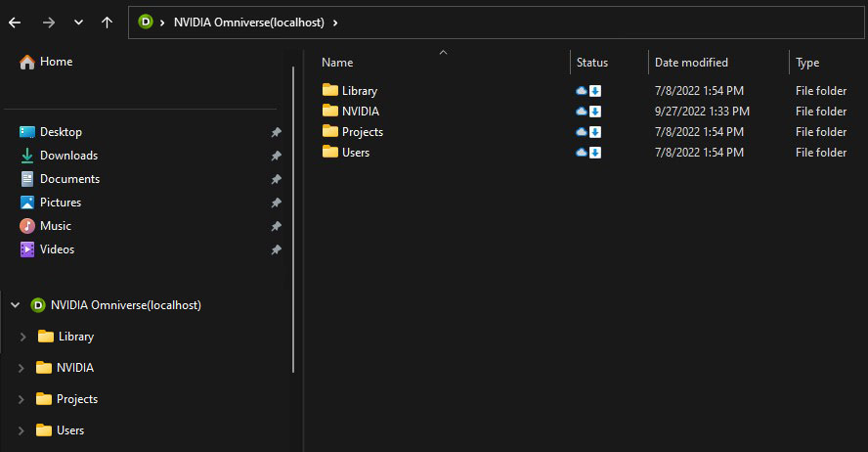Click the pin icon next to Videos
868x452 pixels.
tap(276, 249)
